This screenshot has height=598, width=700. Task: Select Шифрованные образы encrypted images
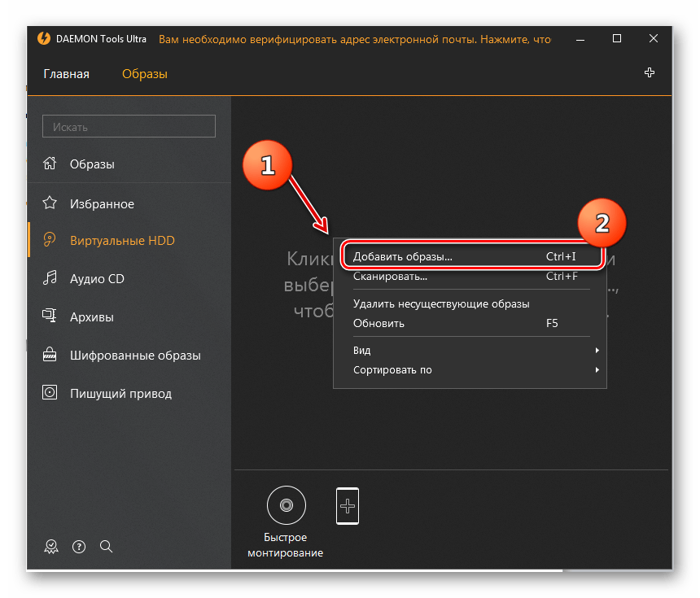click(x=135, y=356)
